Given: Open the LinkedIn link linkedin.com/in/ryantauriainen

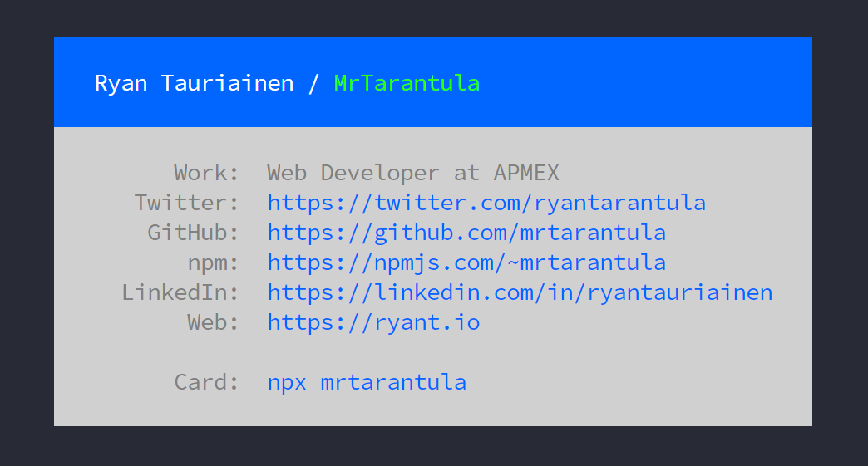Looking at the screenshot, I should point(520,292).
